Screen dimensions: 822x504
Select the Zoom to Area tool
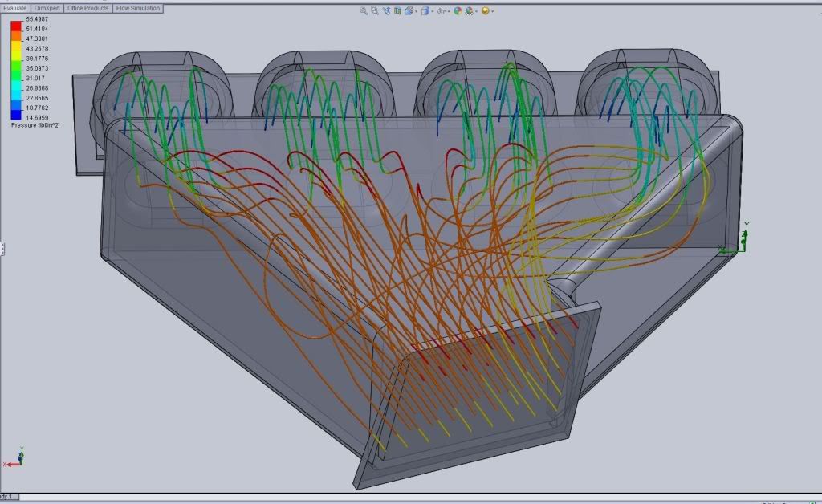point(375,11)
